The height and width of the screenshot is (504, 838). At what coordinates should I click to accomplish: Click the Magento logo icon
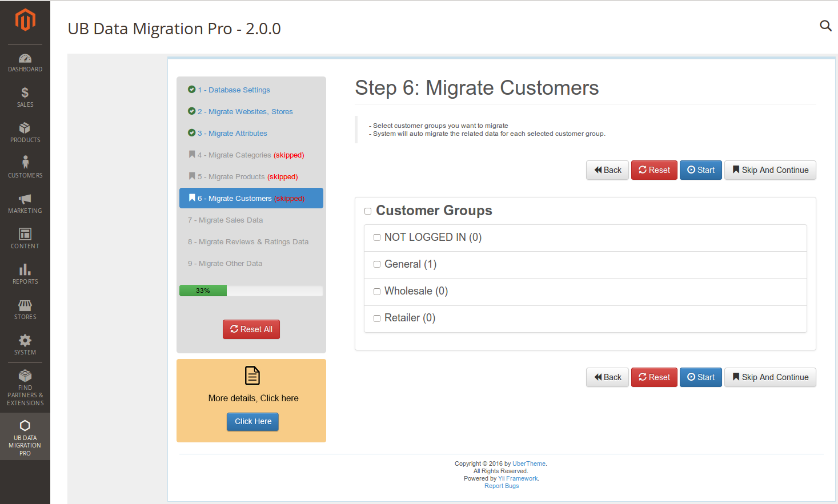[x=25, y=19]
